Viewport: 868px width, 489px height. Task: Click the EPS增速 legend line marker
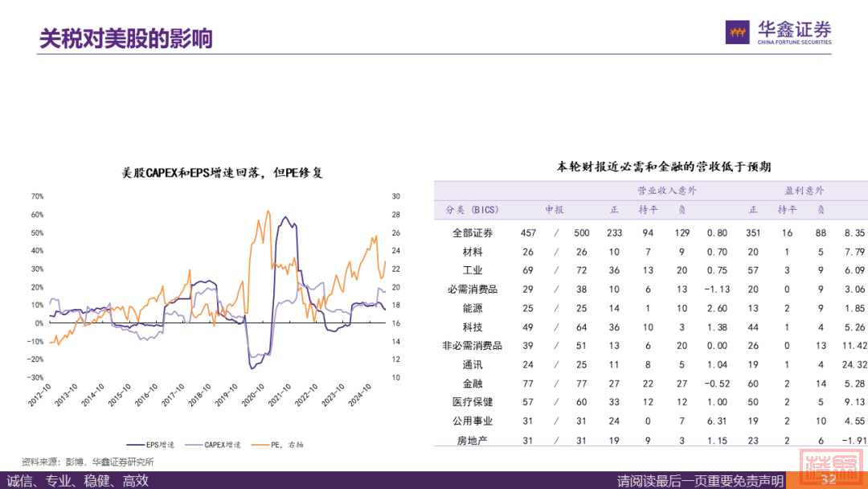click(x=135, y=444)
